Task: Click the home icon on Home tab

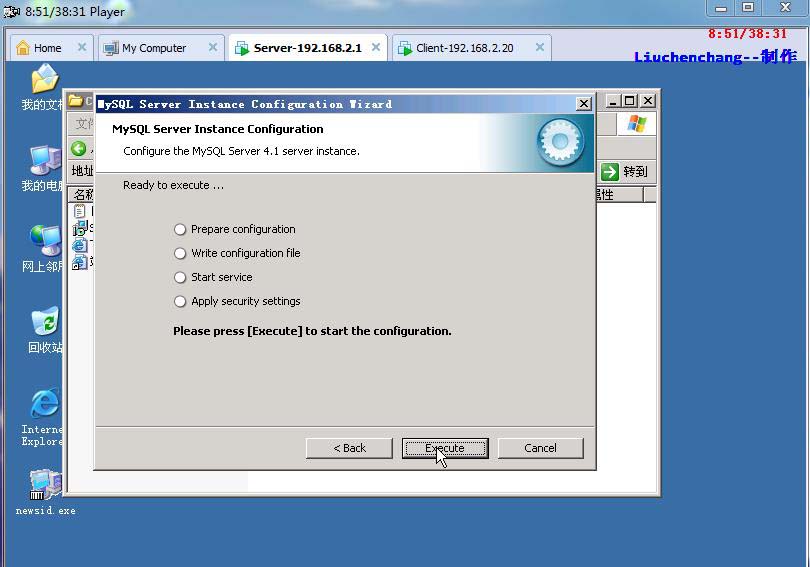Action: 23,48
